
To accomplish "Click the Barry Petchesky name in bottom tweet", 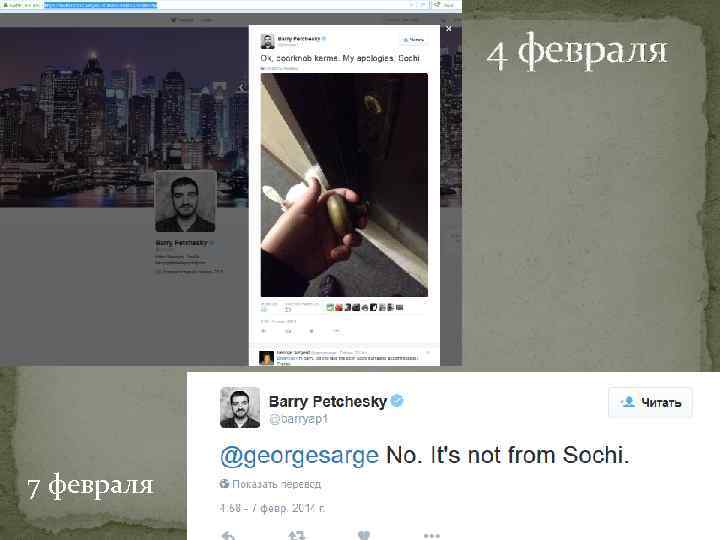I will (x=328, y=402).
